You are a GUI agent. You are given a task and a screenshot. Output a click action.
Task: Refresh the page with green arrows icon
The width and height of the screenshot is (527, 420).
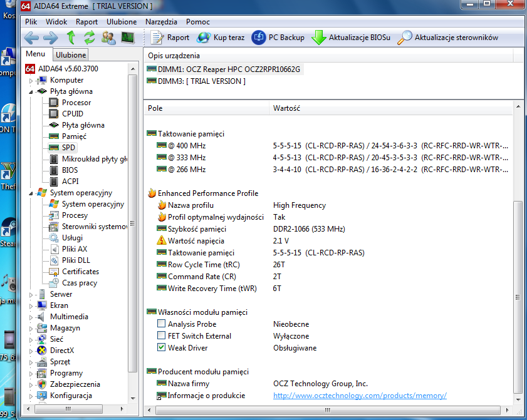(x=90, y=38)
